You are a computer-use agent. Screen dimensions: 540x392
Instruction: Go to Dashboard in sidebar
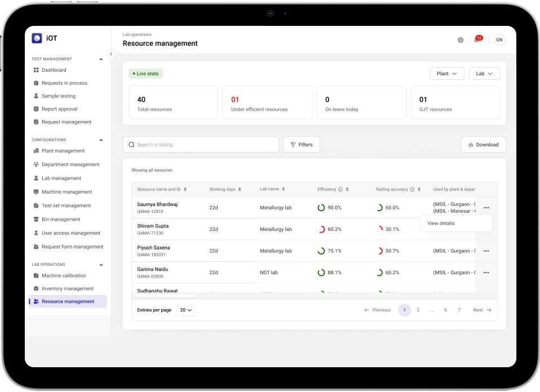coord(54,70)
